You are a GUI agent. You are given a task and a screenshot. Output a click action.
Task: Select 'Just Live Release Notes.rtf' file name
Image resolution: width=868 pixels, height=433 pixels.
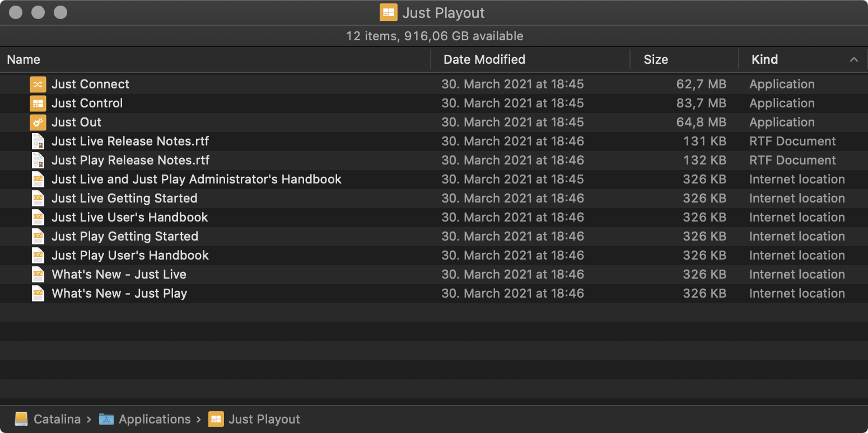[x=130, y=141]
